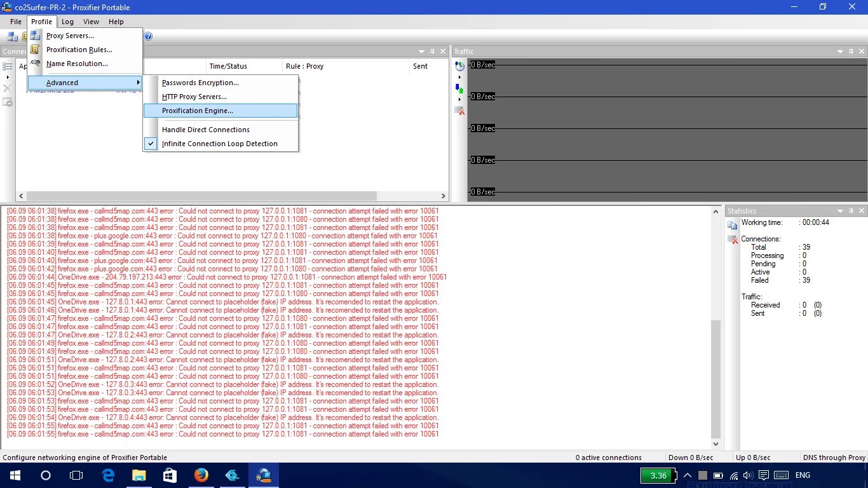Image resolution: width=868 pixels, height=488 pixels.
Task: Pin the Traffic panel
Action: [x=851, y=51]
